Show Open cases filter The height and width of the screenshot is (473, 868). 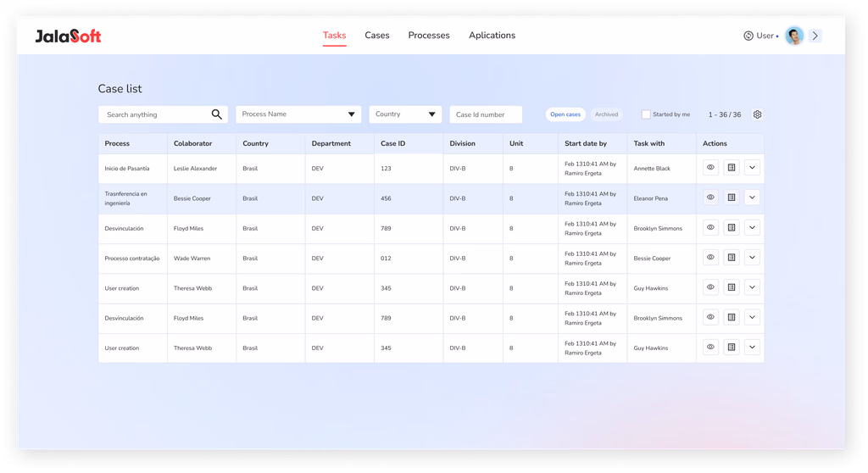tap(565, 114)
